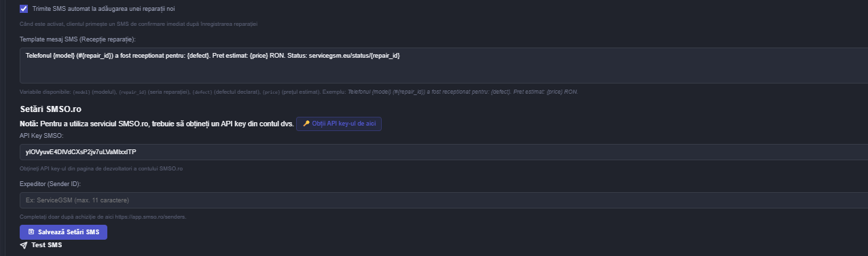Click the 'Notă: Pentru a utiliza serviciul' note
This screenshot has height=256, width=868.
pyautogui.click(x=156, y=124)
